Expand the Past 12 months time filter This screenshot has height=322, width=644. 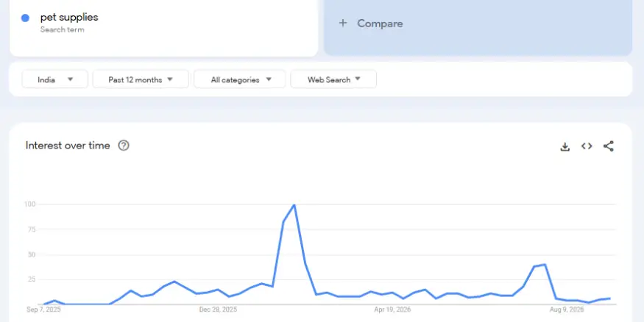point(141,79)
